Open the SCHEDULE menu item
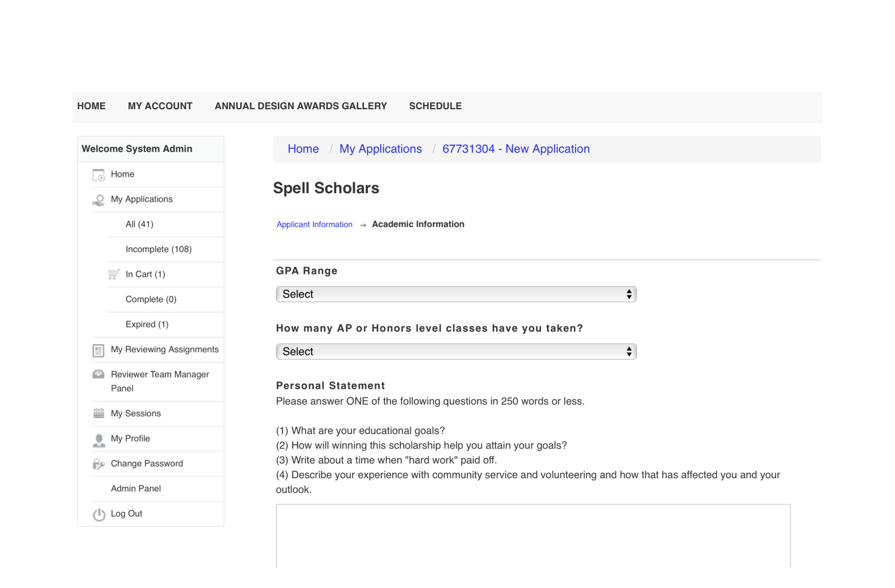The image size is (895, 588). [x=435, y=106]
